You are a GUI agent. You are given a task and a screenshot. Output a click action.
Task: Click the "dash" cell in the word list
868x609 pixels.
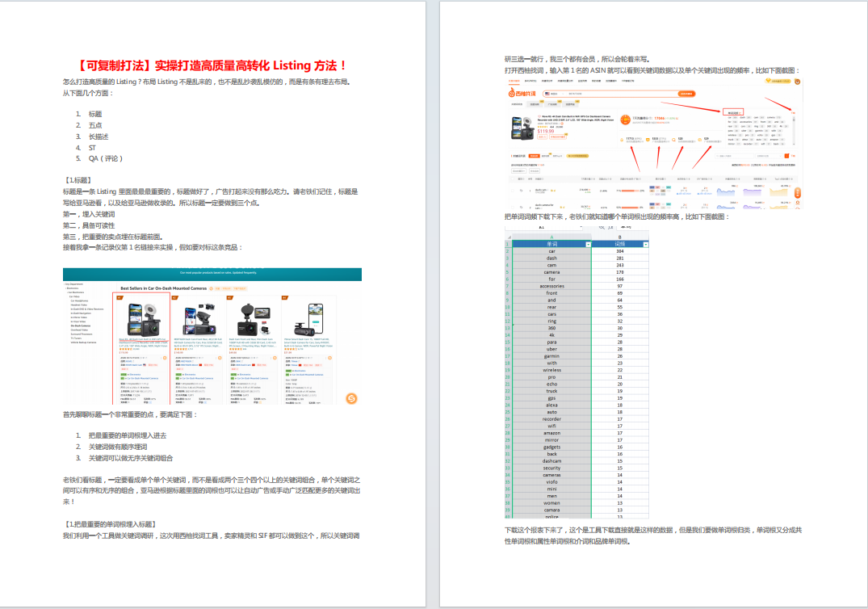pyautogui.click(x=552, y=258)
